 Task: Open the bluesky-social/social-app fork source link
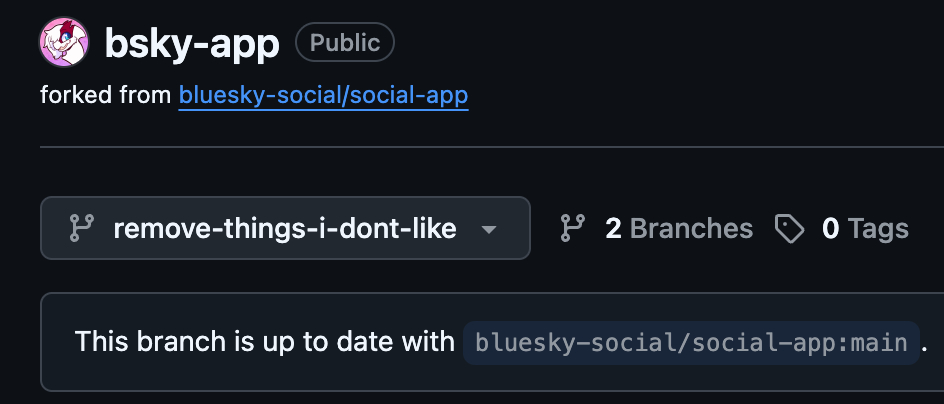coord(323,96)
